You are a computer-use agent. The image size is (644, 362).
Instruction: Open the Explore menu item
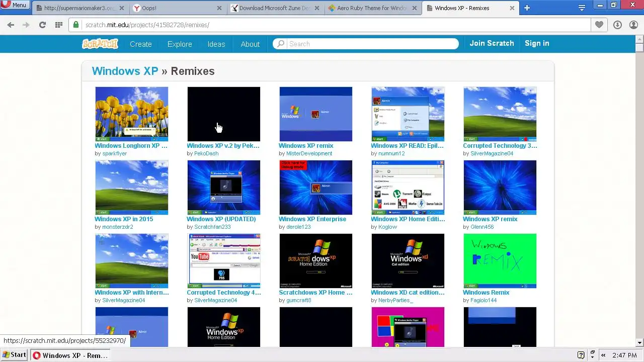[180, 44]
